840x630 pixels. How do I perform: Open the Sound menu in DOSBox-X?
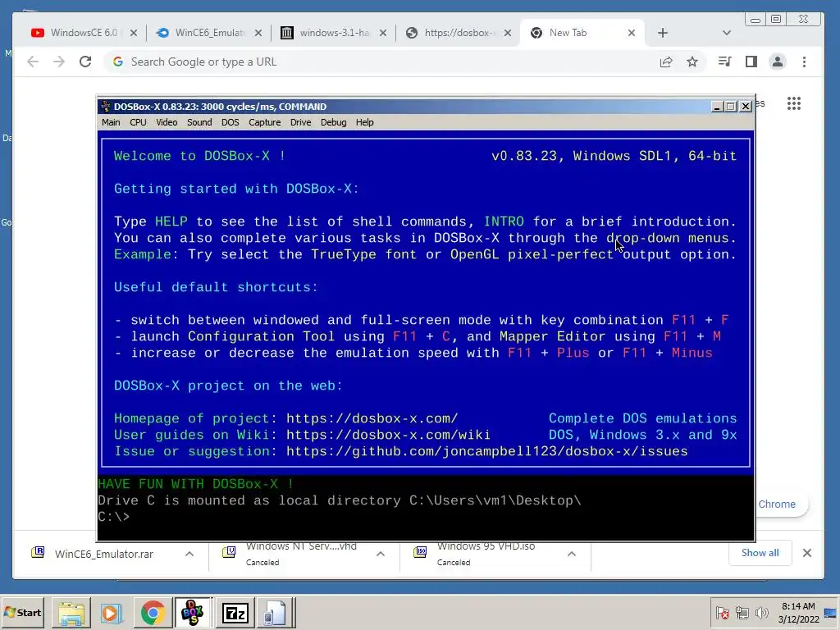199,122
